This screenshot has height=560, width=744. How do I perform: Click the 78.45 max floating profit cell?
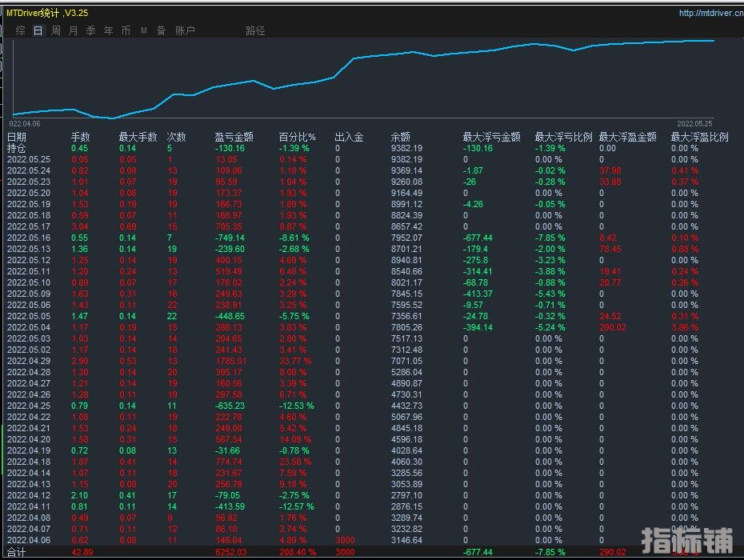610,249
